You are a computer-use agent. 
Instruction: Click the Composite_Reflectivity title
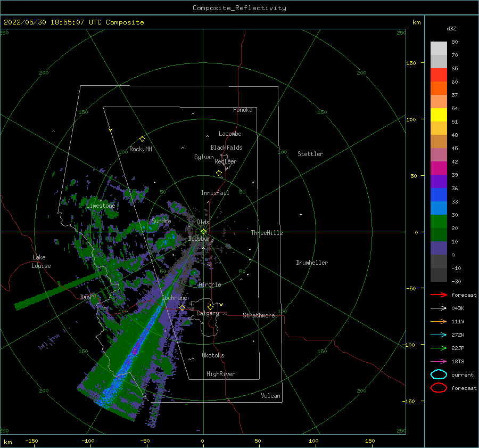pyautogui.click(x=240, y=8)
